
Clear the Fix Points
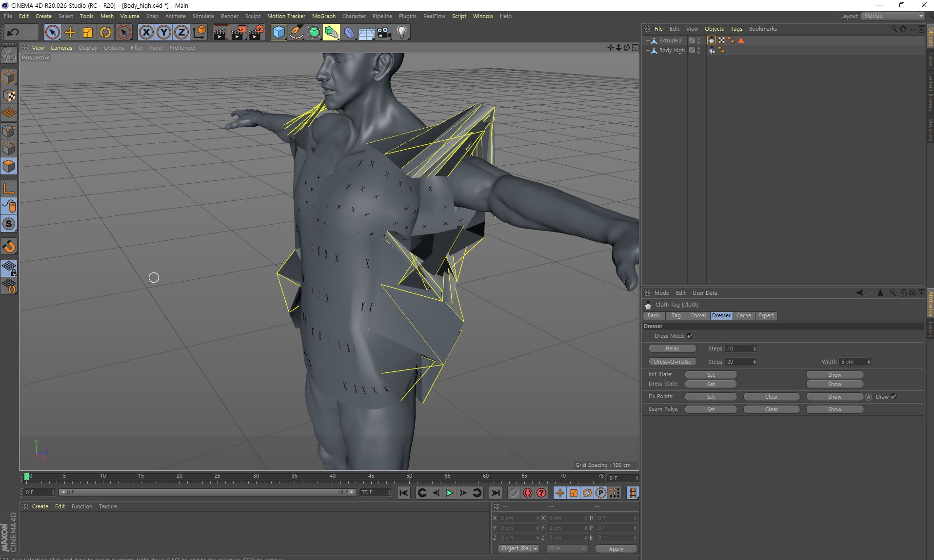pos(771,397)
